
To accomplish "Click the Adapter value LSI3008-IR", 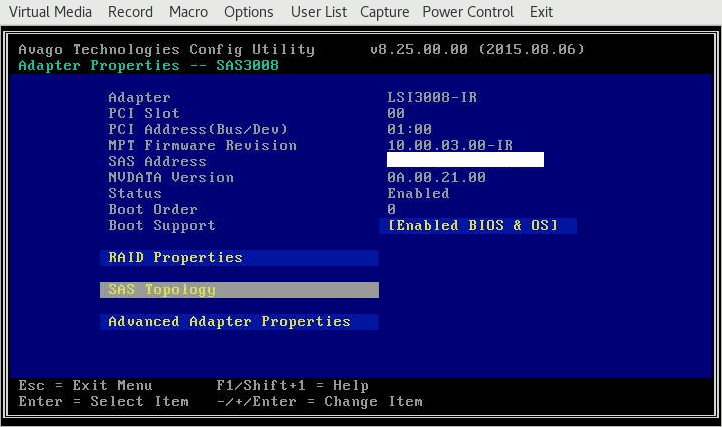I will pos(432,98).
